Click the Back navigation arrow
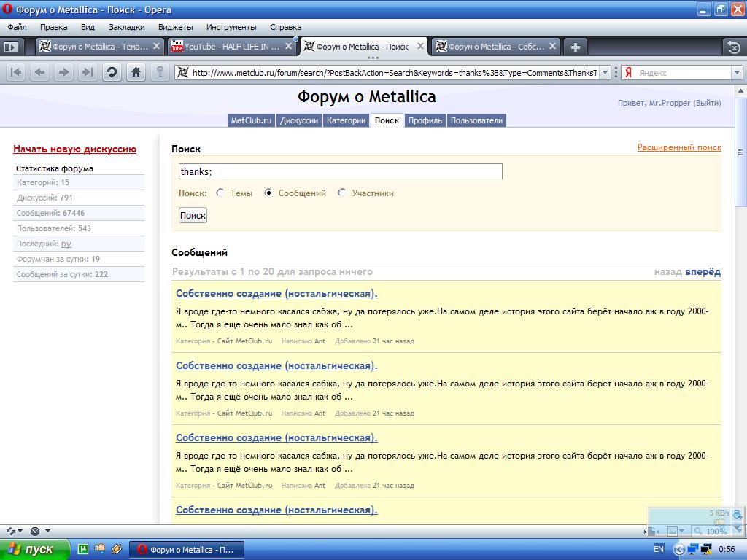 [x=39, y=72]
